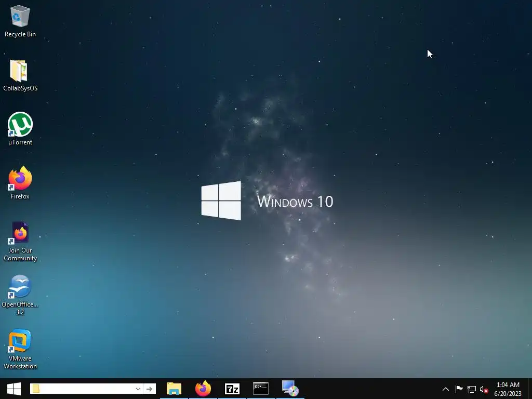This screenshot has width=532, height=399.
Task: Open the Recycle Bin desktop icon
Action: 20,21
